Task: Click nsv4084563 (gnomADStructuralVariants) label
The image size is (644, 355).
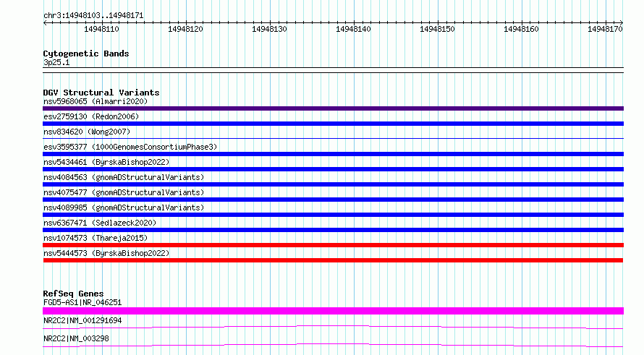Action: [124, 177]
